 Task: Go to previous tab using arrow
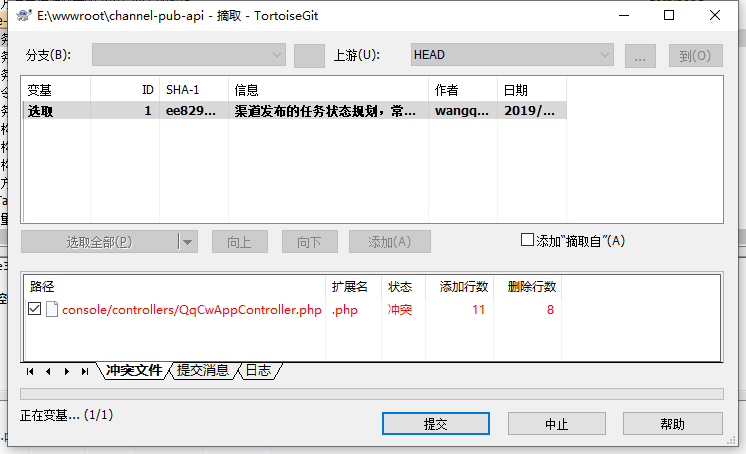click(48, 372)
